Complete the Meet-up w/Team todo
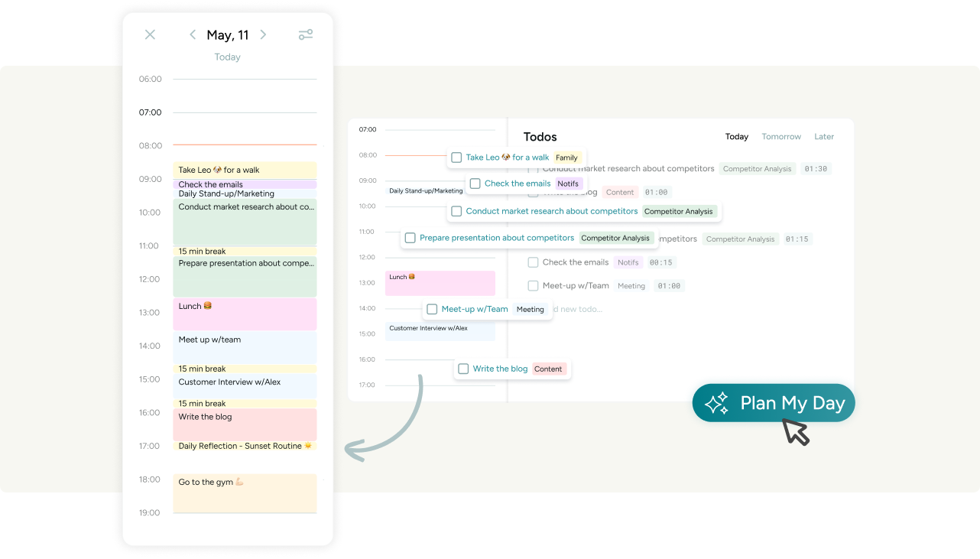This screenshot has height=559, width=980. tap(432, 309)
